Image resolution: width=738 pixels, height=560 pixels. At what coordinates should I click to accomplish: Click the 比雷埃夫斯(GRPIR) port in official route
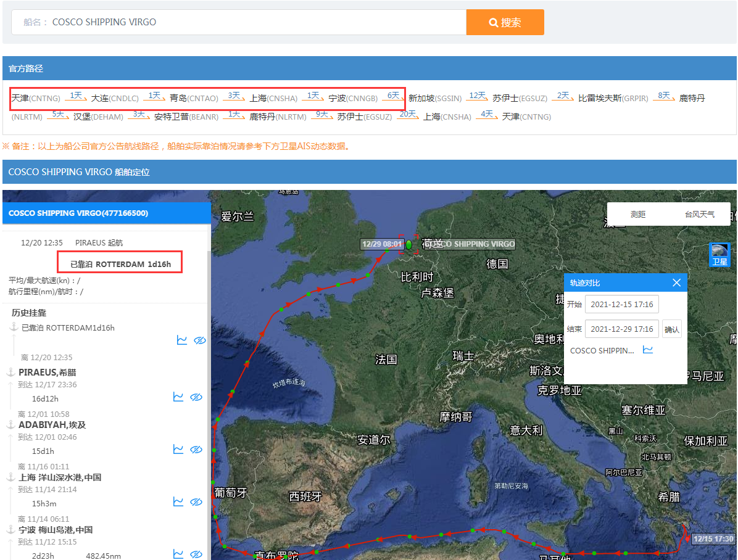click(x=613, y=98)
